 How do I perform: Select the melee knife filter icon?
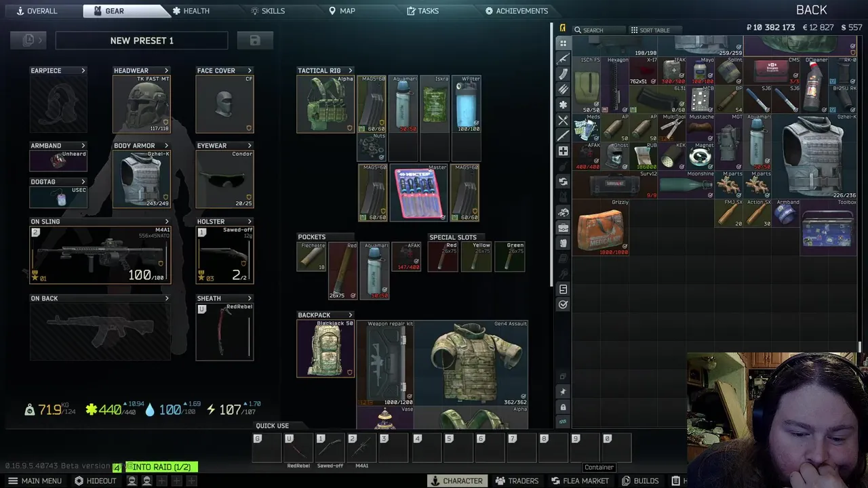[563, 136]
